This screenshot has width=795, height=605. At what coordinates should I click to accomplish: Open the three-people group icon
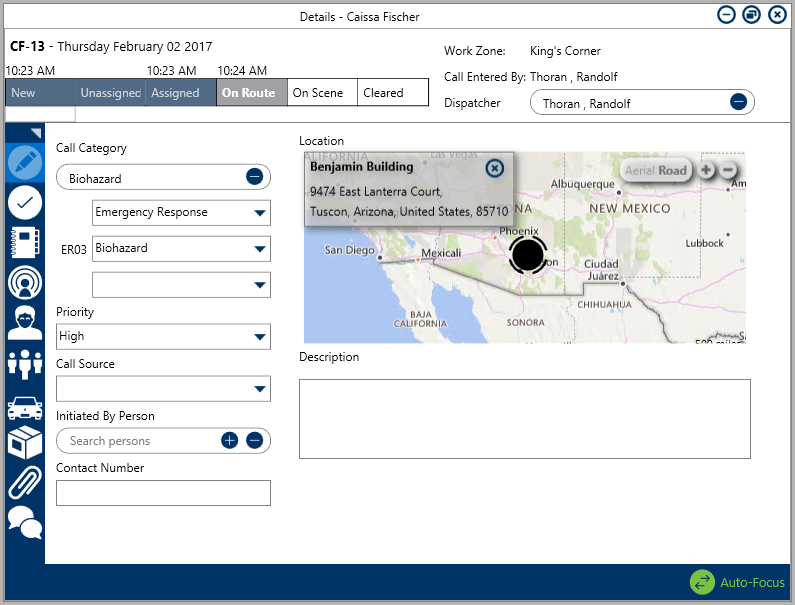tap(25, 364)
